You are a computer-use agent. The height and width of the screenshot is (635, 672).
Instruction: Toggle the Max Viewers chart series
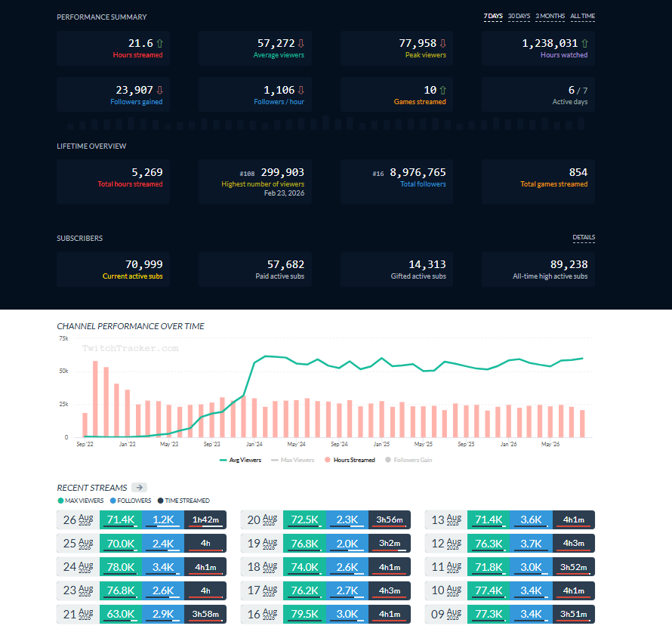pyautogui.click(x=293, y=460)
